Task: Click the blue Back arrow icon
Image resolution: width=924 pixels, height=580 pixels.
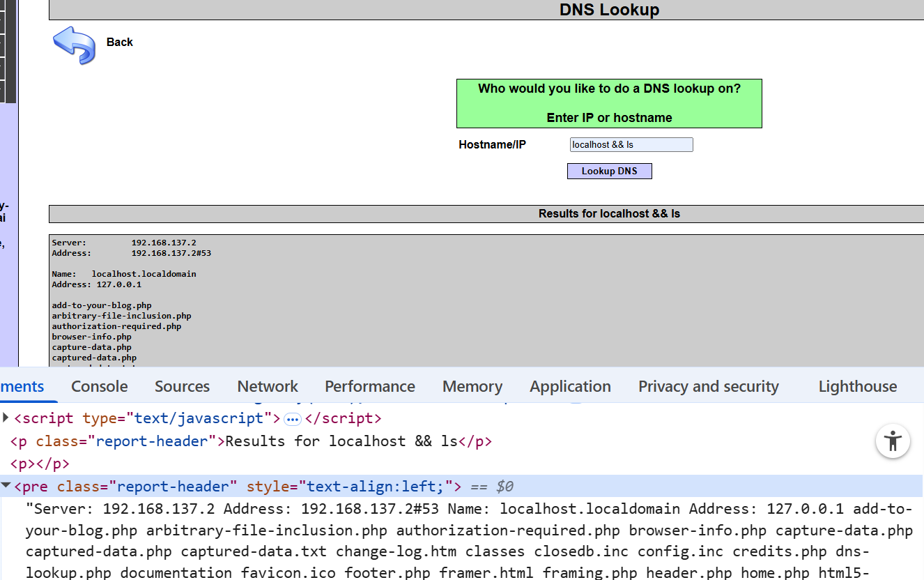Action: click(74, 45)
